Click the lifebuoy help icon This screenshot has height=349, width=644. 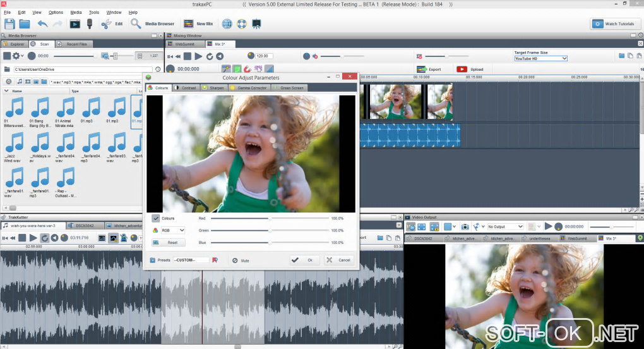242,24
